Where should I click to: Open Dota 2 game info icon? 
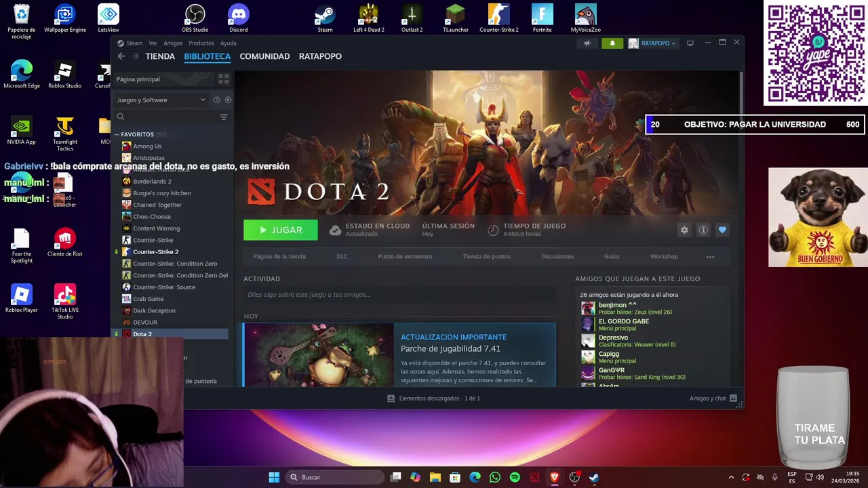point(703,230)
